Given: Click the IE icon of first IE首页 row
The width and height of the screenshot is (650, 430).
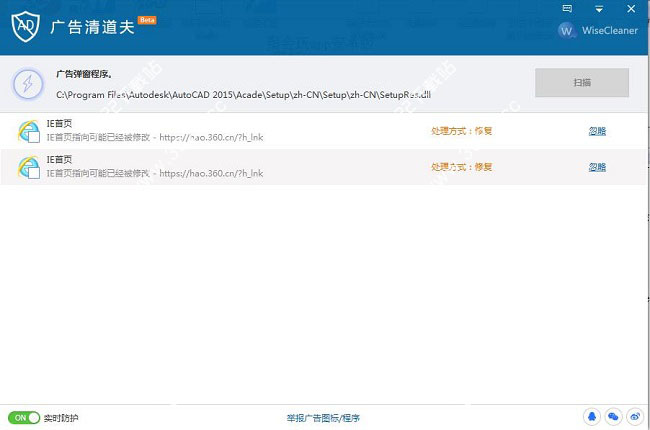Looking at the screenshot, I should [x=29, y=131].
